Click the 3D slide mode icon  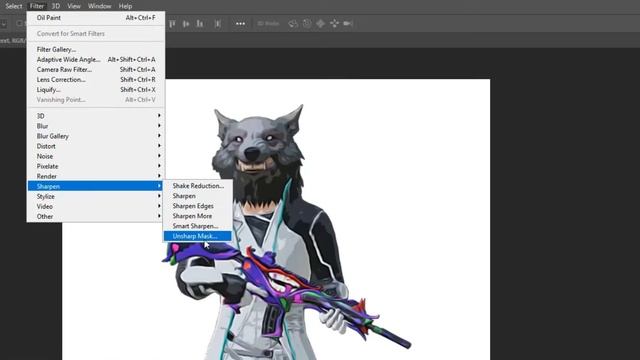click(x=334, y=24)
